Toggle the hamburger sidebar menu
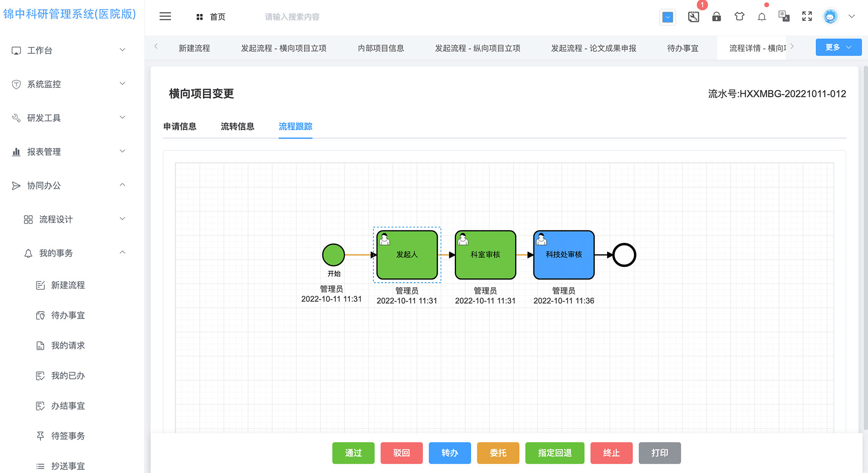Image resolution: width=868 pixels, height=473 pixels. point(165,17)
